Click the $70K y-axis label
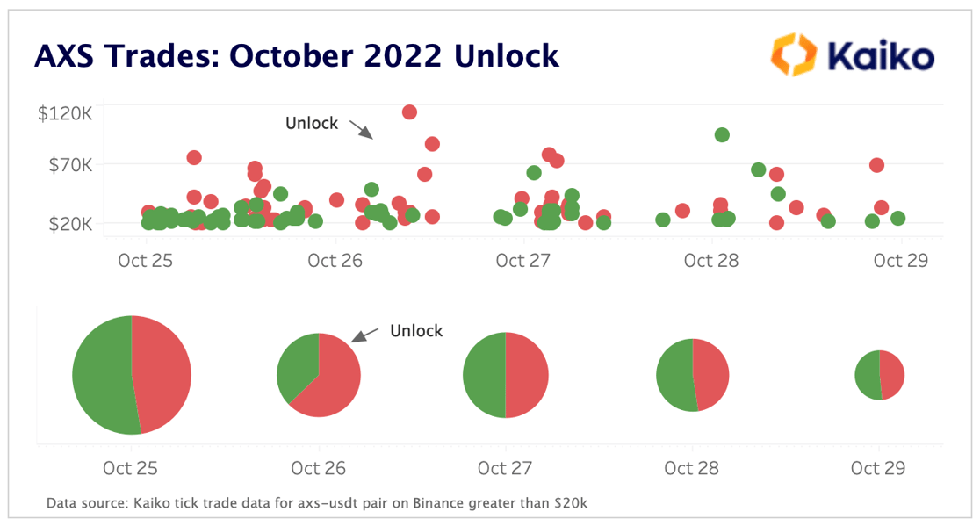The image size is (980, 526). 68,164
